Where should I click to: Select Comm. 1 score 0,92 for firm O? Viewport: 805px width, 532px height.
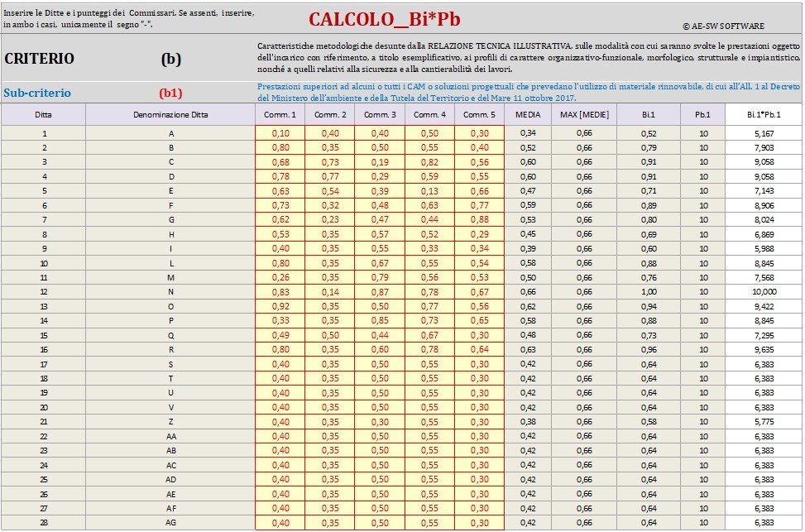(x=280, y=306)
